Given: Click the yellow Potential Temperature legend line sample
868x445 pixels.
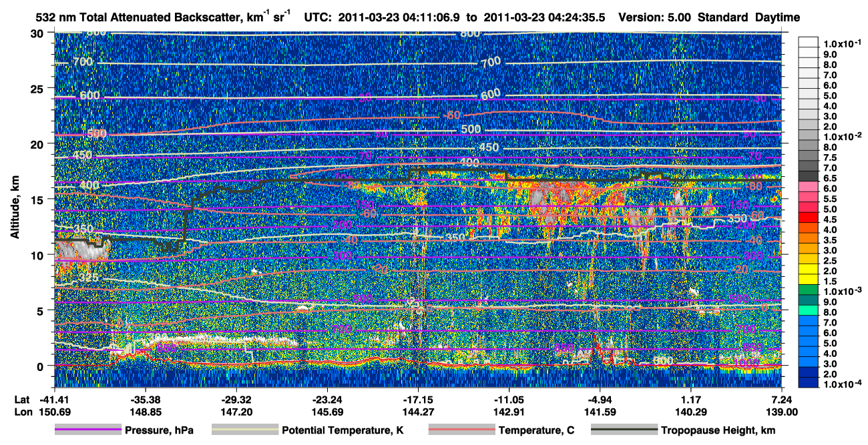Looking at the screenshot, I should pyautogui.click(x=245, y=430).
